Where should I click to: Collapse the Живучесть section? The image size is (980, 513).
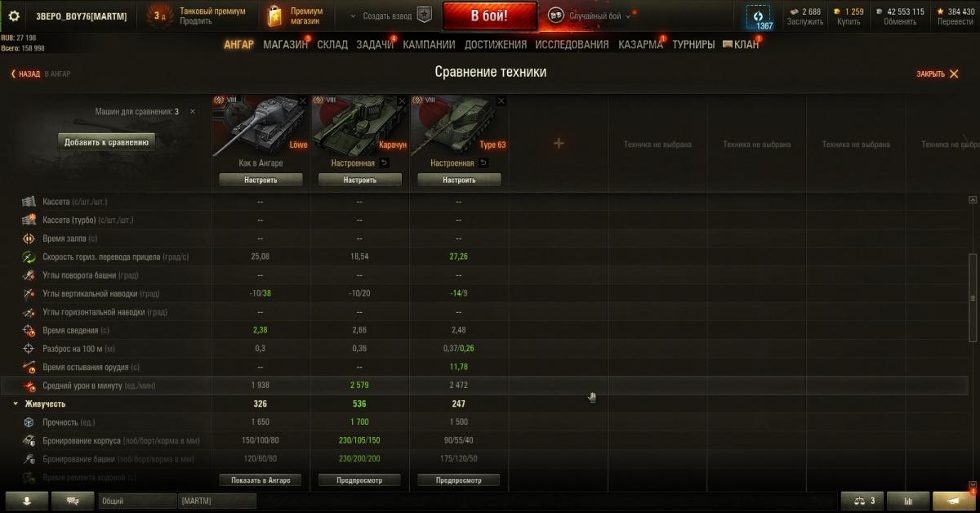pyautogui.click(x=15, y=404)
